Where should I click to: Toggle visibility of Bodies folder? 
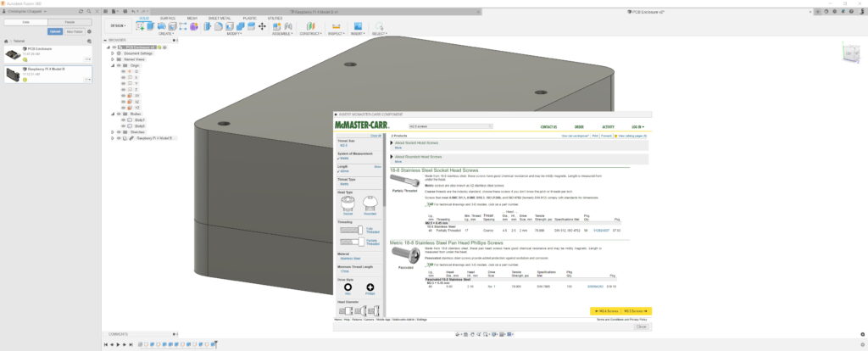click(119, 114)
